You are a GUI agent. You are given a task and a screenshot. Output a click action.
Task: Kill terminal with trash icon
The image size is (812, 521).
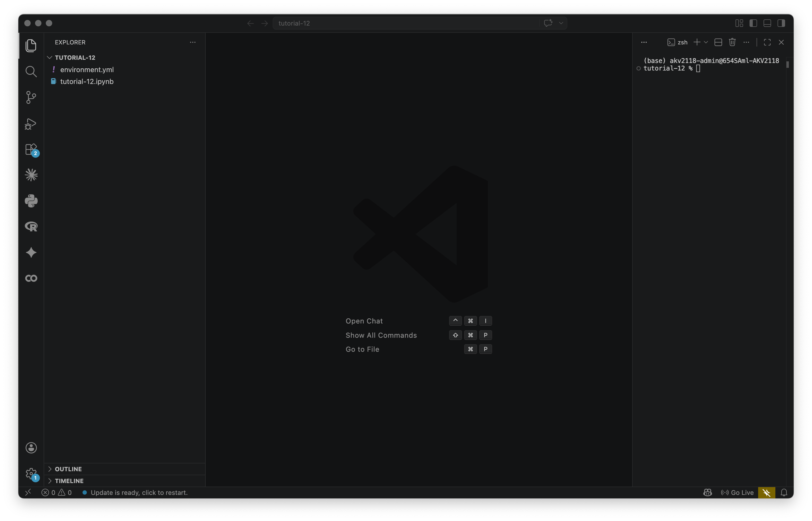click(x=732, y=42)
